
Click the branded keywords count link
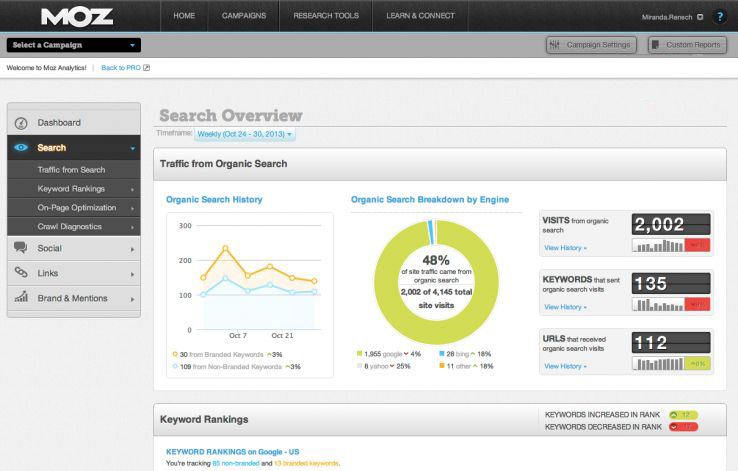(306, 463)
